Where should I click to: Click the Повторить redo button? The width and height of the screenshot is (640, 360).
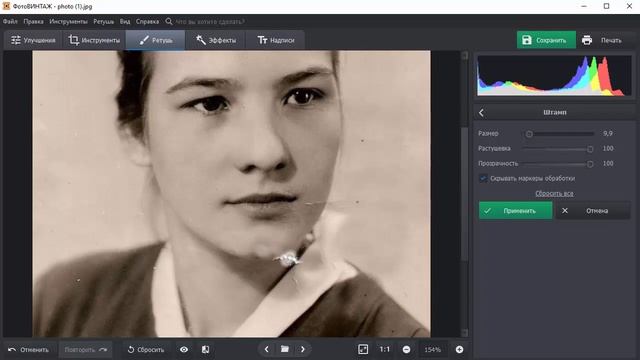[86, 349]
